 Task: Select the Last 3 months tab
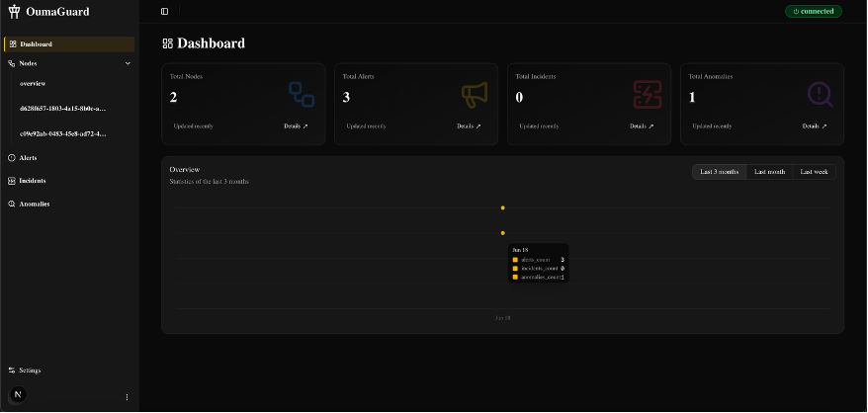click(719, 172)
